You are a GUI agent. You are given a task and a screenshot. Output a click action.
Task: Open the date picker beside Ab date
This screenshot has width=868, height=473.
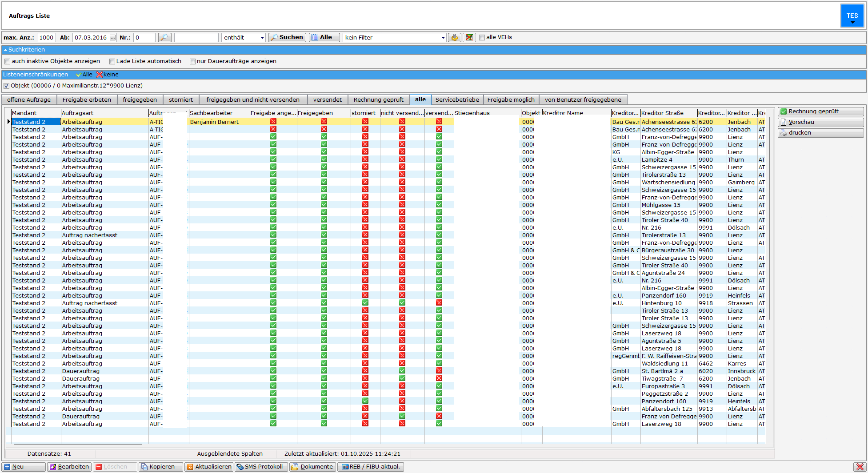[x=113, y=38]
